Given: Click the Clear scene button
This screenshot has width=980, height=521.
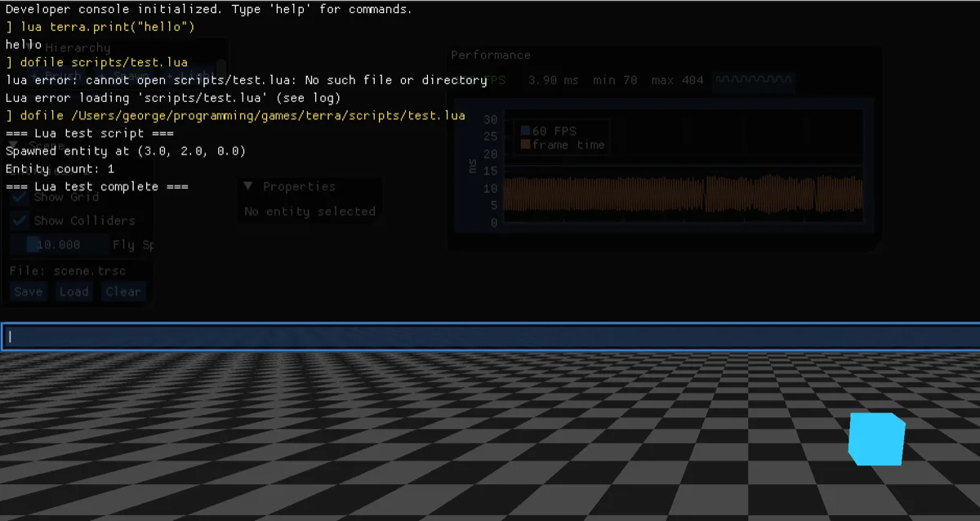Looking at the screenshot, I should coord(123,292).
